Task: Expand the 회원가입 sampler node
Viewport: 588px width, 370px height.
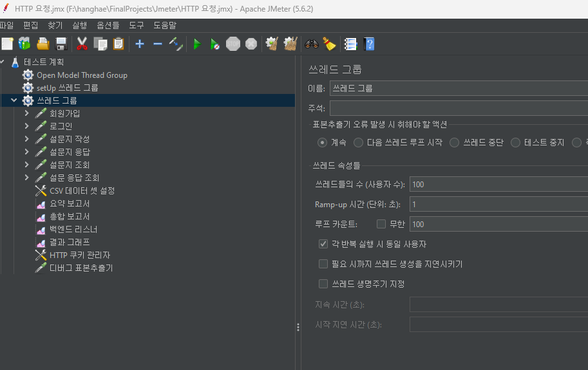Action: pyautogui.click(x=26, y=113)
